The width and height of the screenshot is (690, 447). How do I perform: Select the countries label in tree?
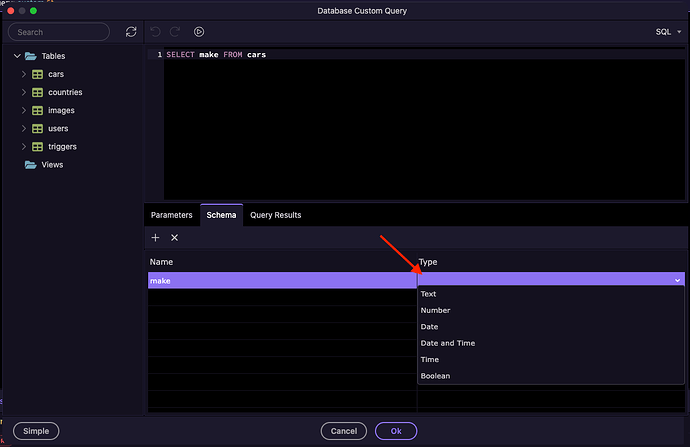coord(65,92)
